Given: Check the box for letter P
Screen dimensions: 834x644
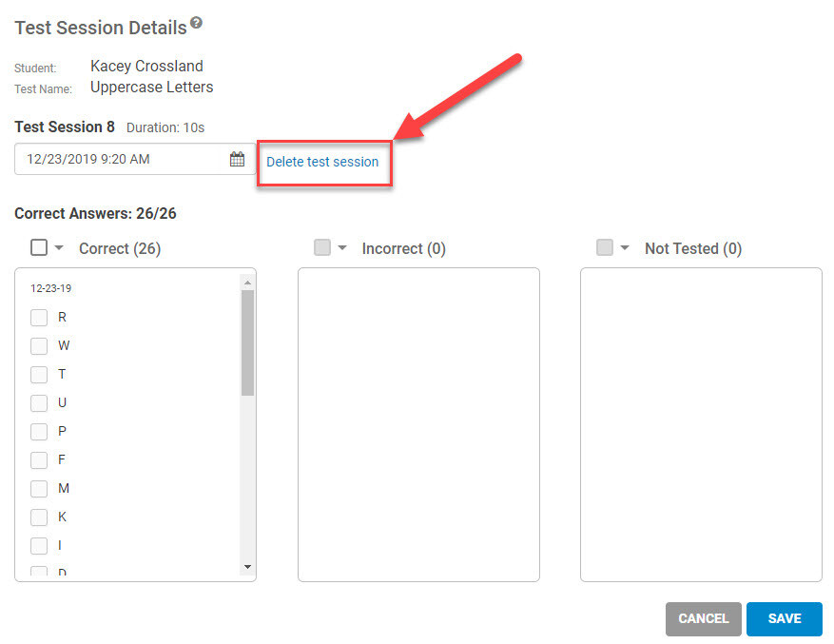Looking at the screenshot, I should pos(39,432).
